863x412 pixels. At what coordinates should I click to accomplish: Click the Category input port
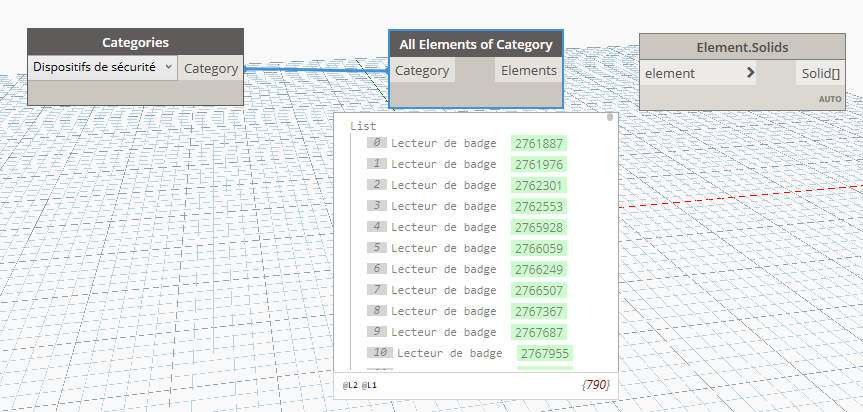[422, 71]
